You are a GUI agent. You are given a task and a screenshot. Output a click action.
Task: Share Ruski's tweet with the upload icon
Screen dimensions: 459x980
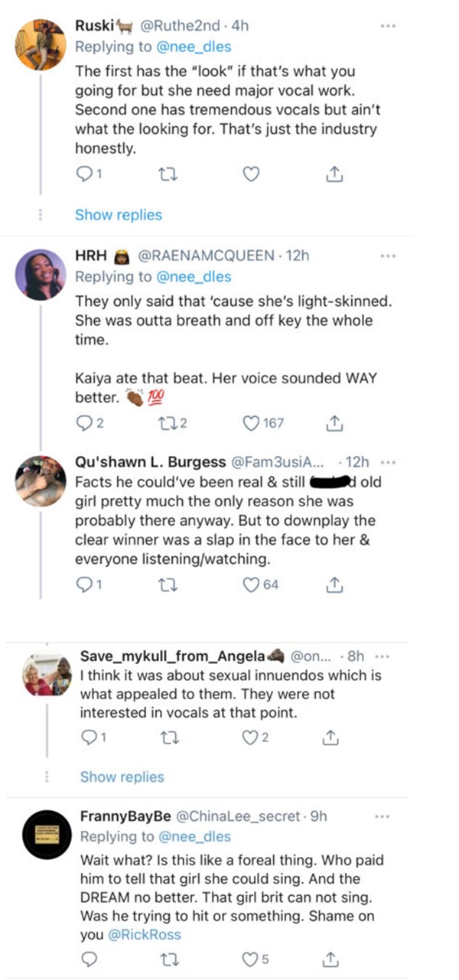point(333,175)
